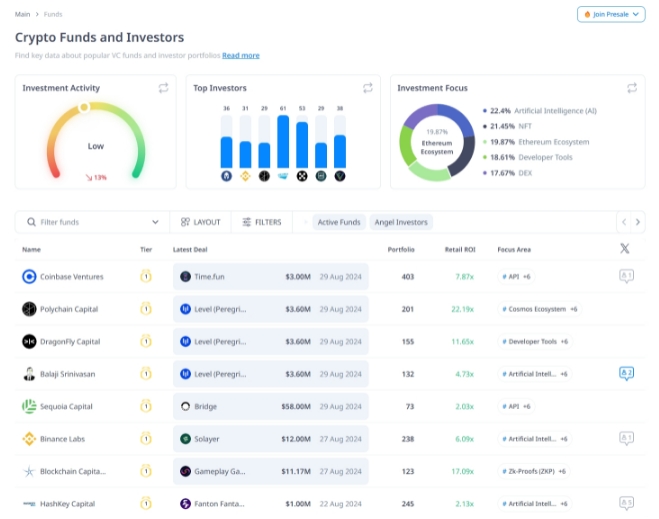Go to Main in the breadcrumb

pos(23,14)
